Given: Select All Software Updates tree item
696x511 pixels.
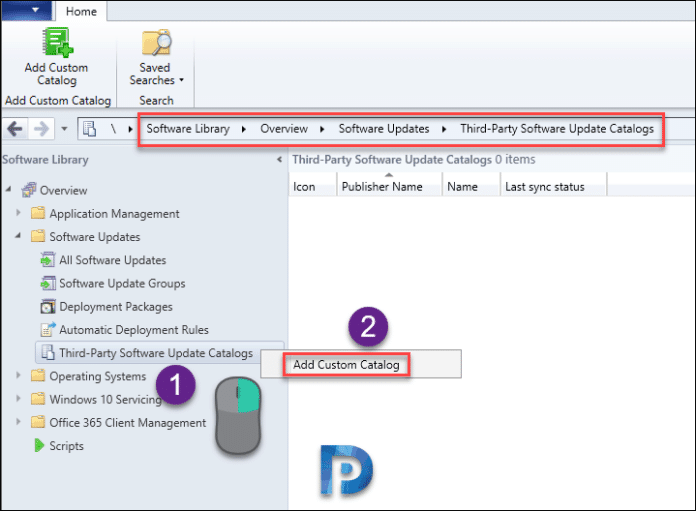Looking at the screenshot, I should click(x=113, y=260).
